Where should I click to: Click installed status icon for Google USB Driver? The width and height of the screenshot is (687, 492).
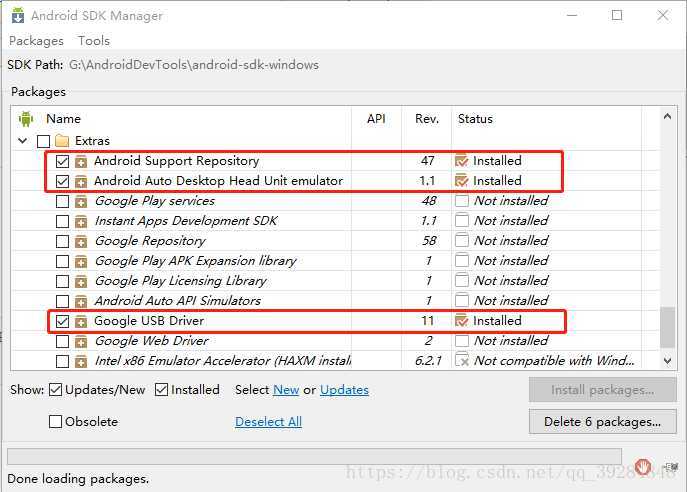coord(462,321)
